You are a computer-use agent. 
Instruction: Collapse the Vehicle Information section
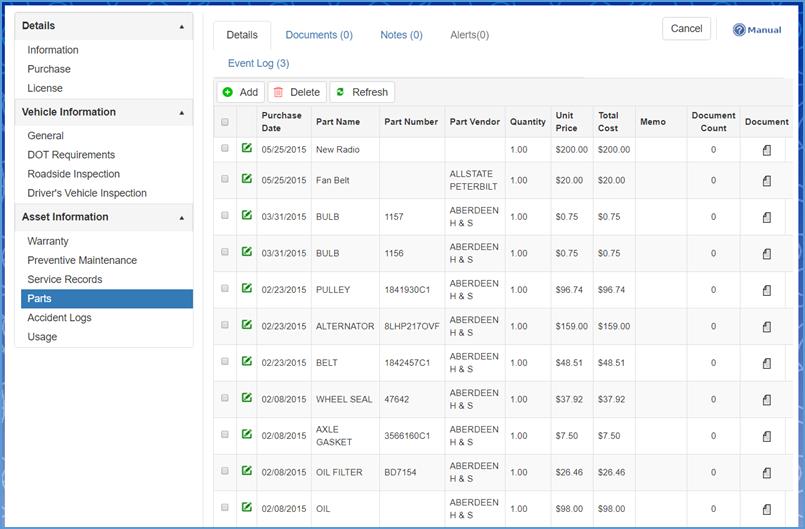181,113
